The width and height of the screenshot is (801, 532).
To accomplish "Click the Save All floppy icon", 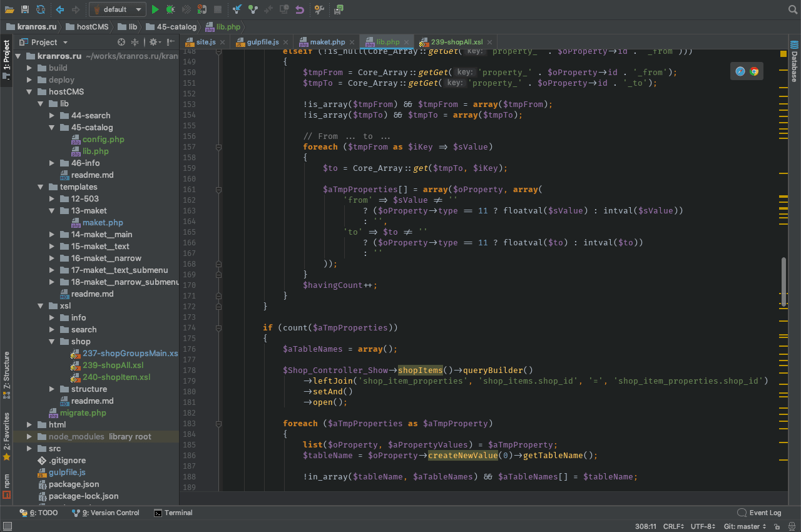I will (x=25, y=9).
